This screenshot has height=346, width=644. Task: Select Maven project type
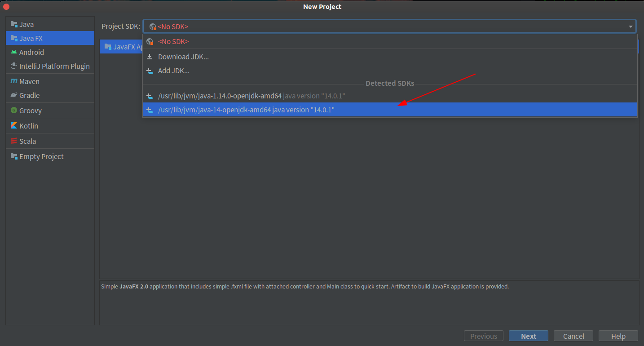50,81
